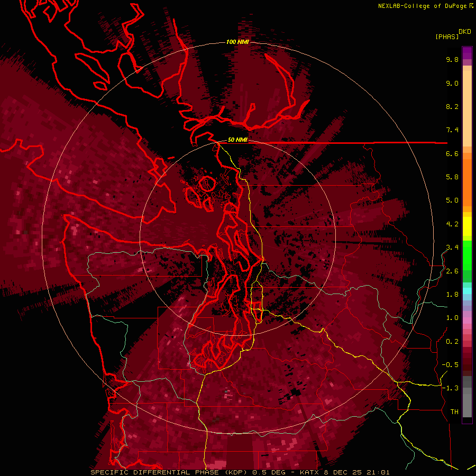This screenshot has height=476, width=476.
Task: Click the 0.5 DEG elevation text
Action: (269, 472)
